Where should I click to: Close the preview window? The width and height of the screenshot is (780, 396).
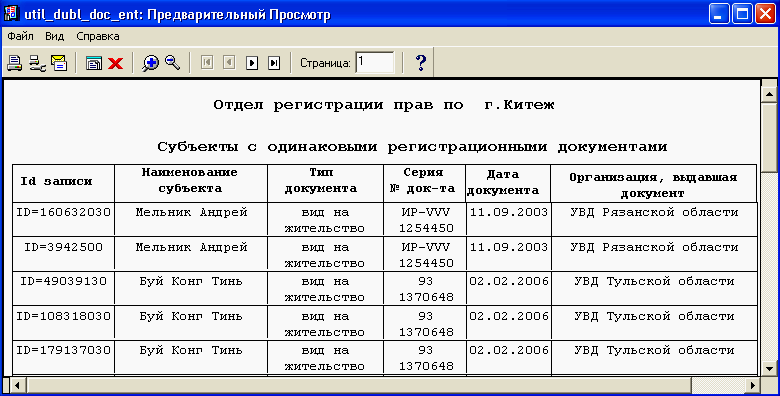[x=765, y=14]
